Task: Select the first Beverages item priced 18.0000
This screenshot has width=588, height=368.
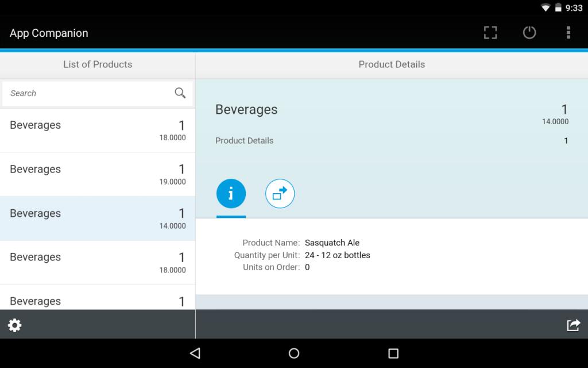Action: (98, 131)
